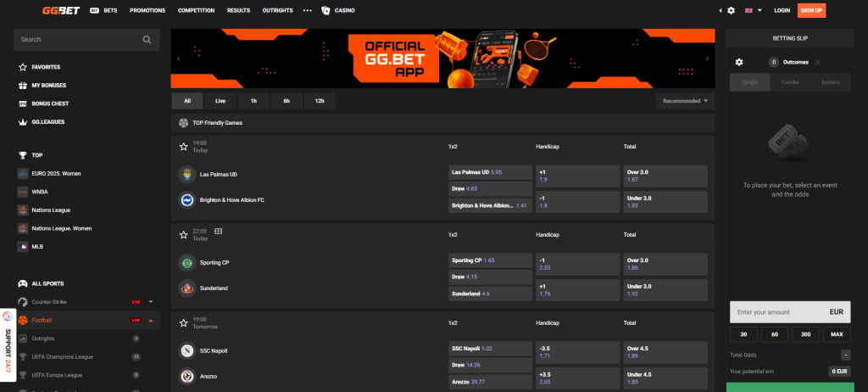The image size is (868, 392).
Task: Click the Enter your amount field
Action: coord(791,312)
